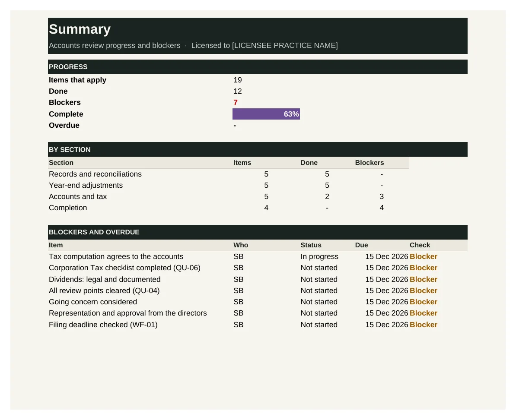Click the blockers count 3 for Accounts and tax
Viewport: 516px width, 420px height.
382,196
